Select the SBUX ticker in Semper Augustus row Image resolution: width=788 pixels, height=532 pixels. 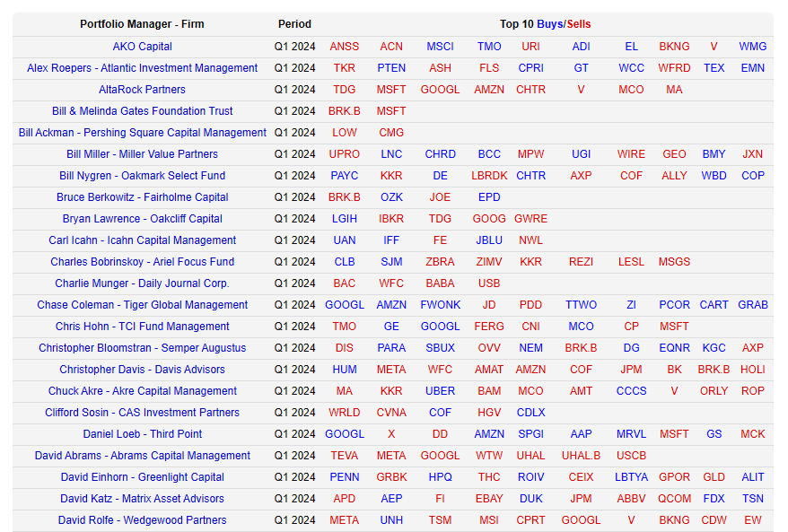pos(440,348)
